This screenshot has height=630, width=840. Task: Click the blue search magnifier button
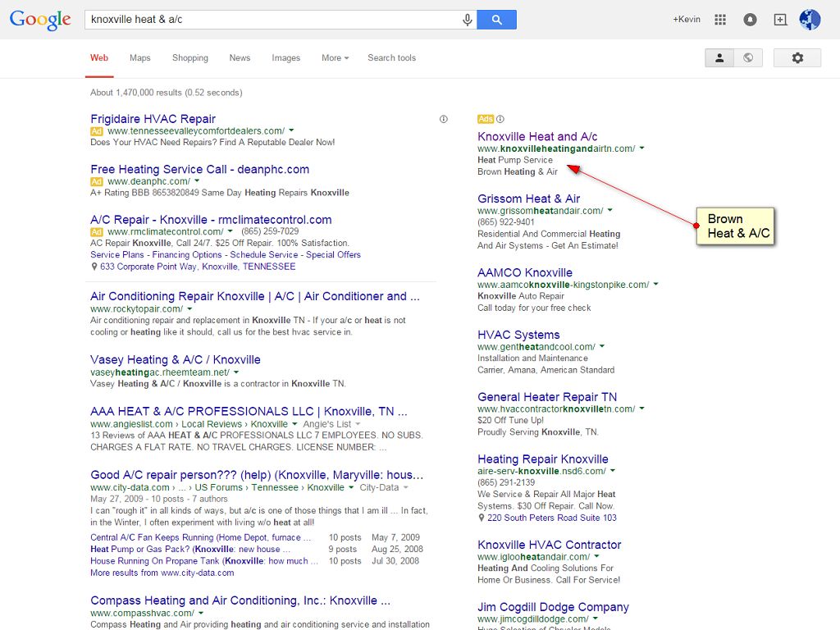click(496, 20)
